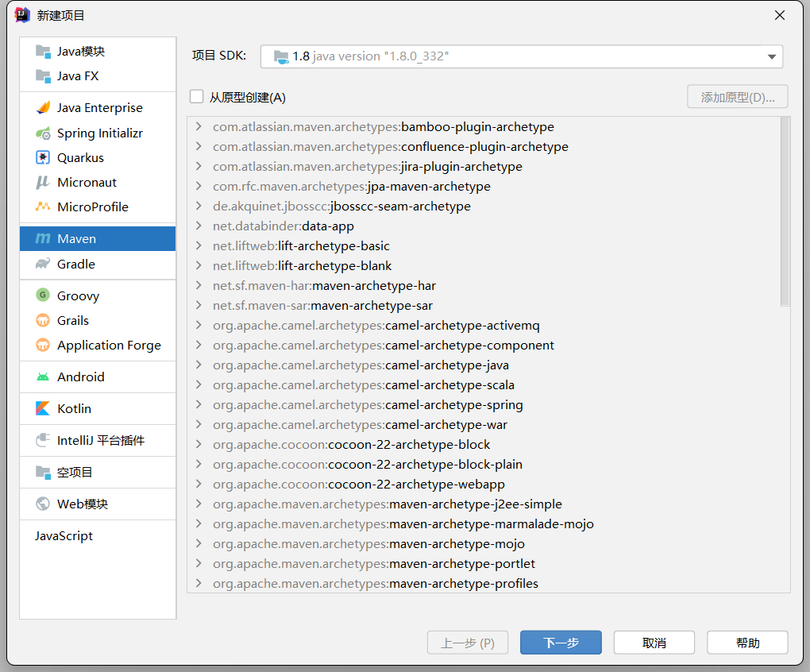Click the archetype list vertical scrollbar
The height and width of the screenshot is (672, 810).
[785, 212]
